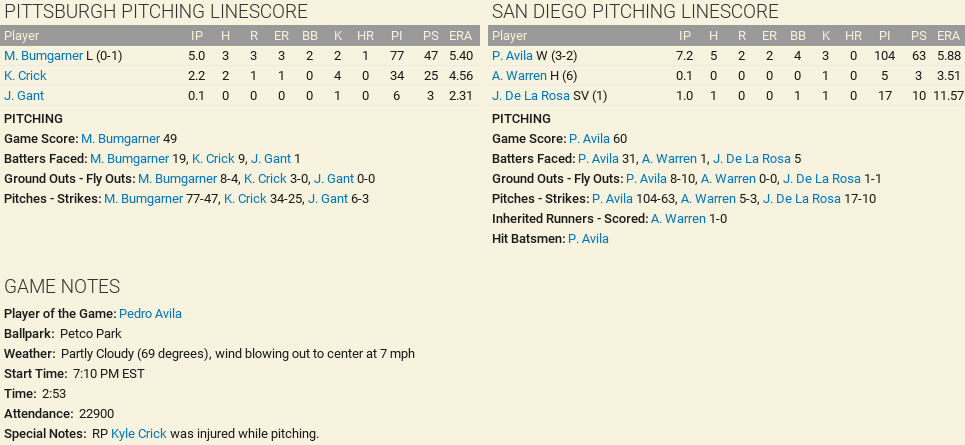965x445 pixels.
Task: Click K. Crick in Pittsburgh linescore table row
Action: coord(25,76)
